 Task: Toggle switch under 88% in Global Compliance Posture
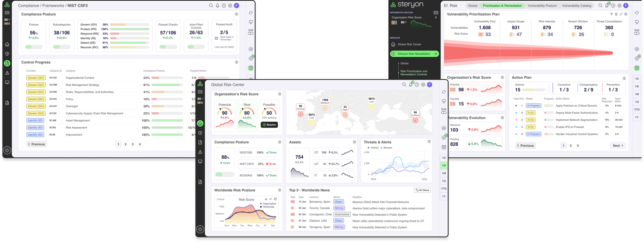[225, 174]
